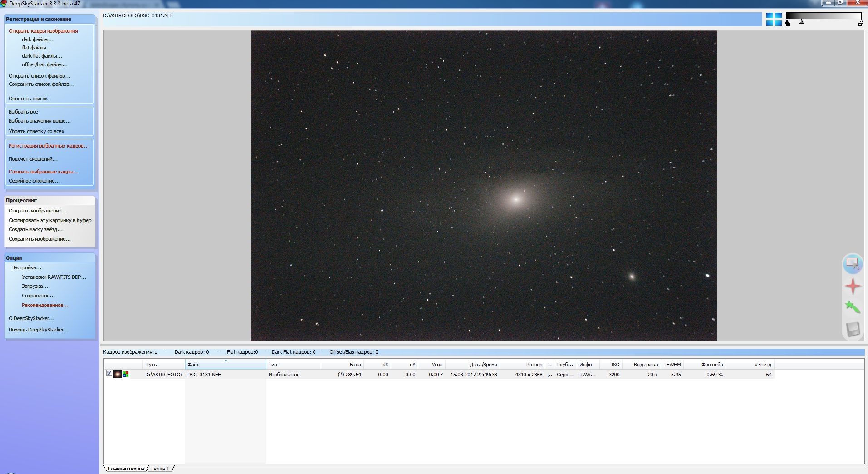This screenshot has width=868, height=474.
Task: Click the grey floppy disk save icon
Action: coord(853,329)
